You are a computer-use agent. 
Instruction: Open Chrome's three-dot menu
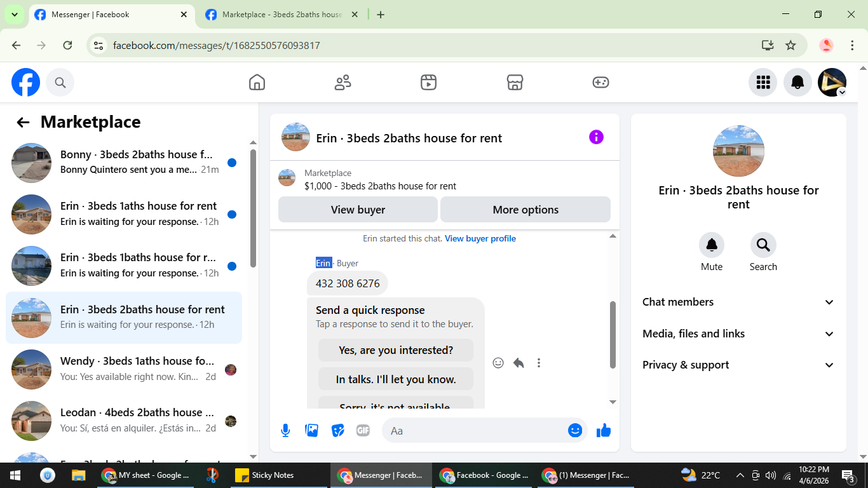point(853,45)
